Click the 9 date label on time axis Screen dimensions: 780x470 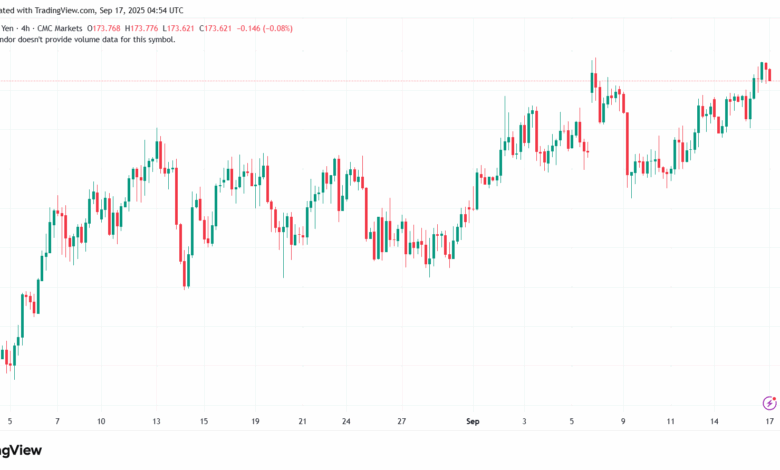624,422
